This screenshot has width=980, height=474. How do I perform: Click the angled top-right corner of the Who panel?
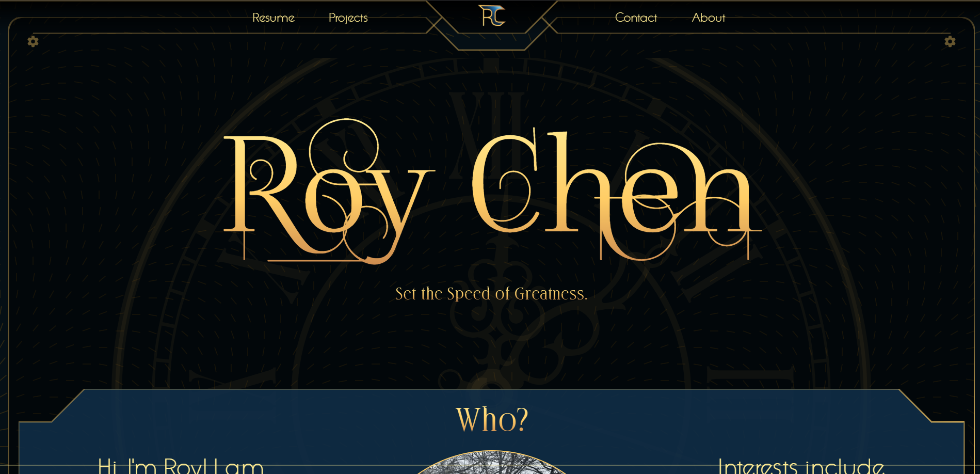(915, 406)
